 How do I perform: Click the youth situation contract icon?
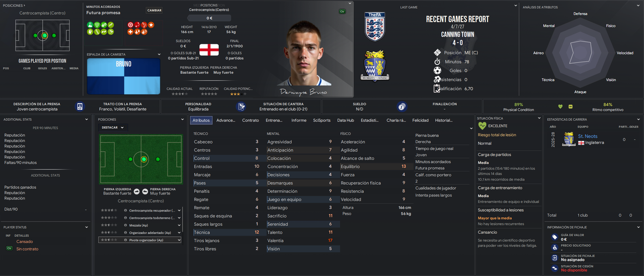242,106
